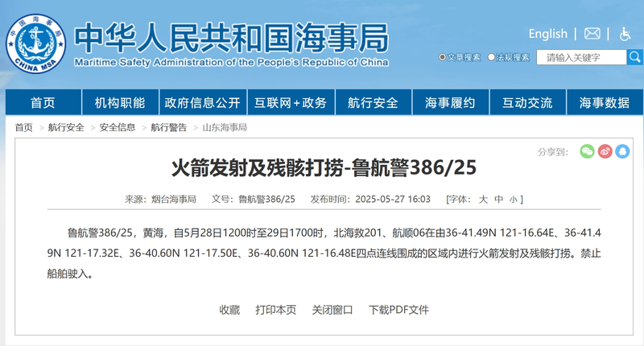
Task: Go to the 首页 nav tab
Action: click(x=43, y=102)
